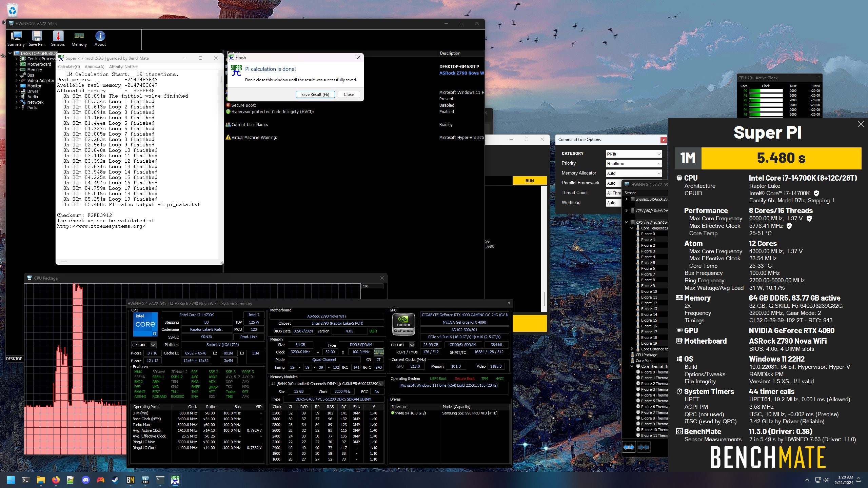Click the clock showing 1:20 AM

pyautogui.click(x=846, y=477)
